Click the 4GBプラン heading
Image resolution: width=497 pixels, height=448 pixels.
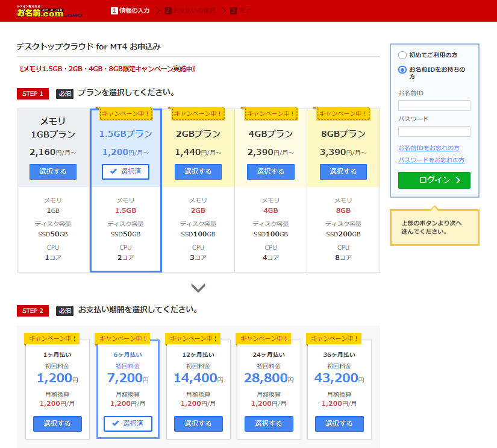tap(270, 134)
